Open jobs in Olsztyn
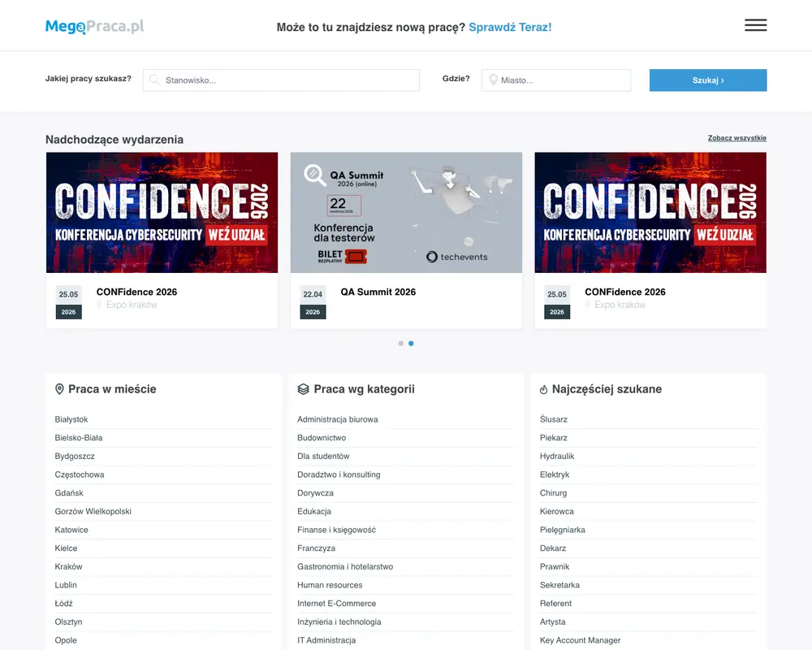Viewport: 812px width, 650px height. (x=68, y=622)
